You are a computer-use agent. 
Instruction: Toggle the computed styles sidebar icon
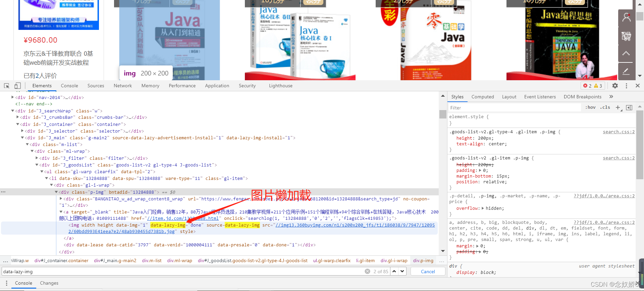[x=629, y=107]
